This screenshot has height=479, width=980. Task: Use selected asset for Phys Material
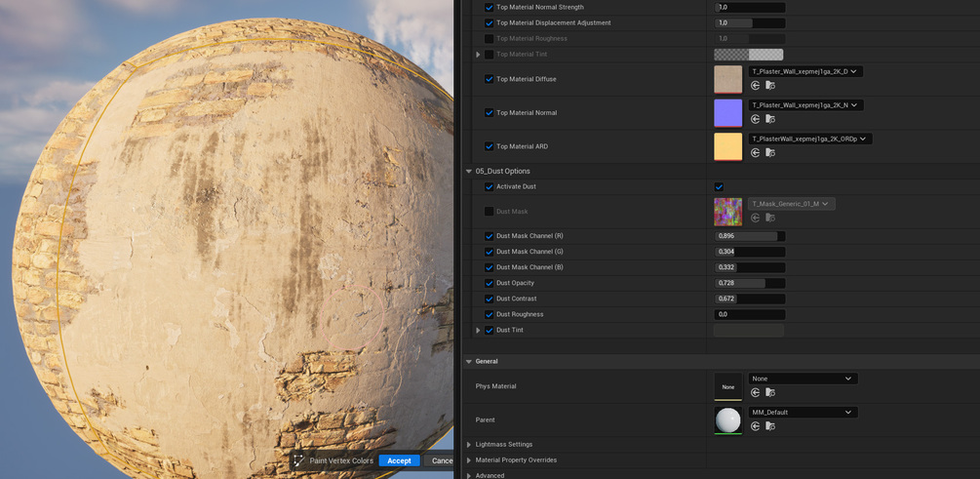tap(755, 392)
